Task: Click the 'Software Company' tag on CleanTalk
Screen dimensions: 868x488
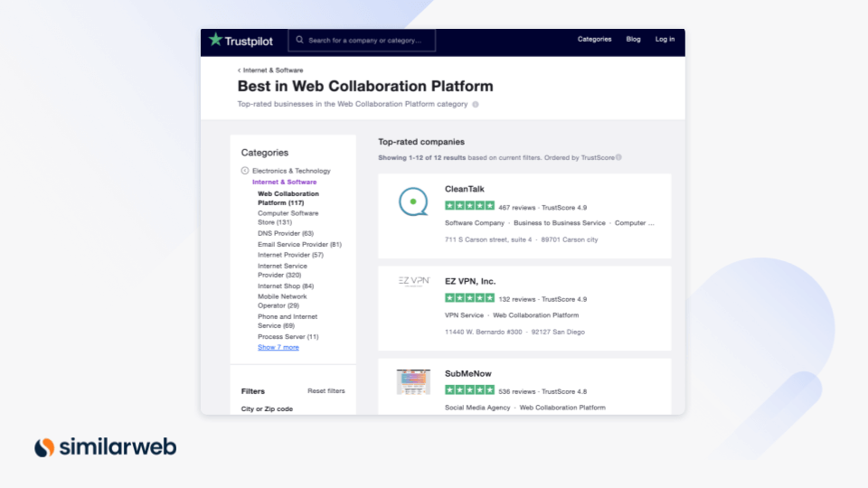Action: 475,223
